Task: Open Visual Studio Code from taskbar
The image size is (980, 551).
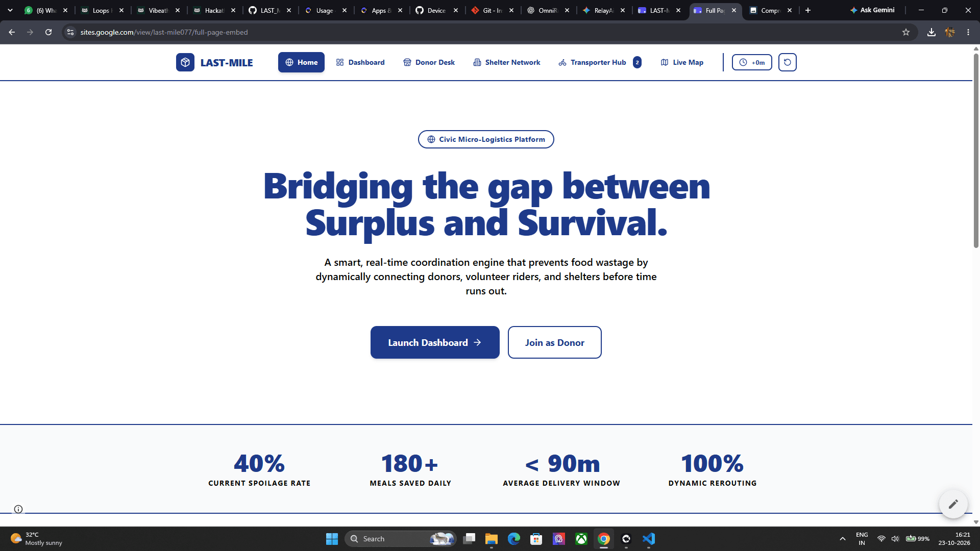Action: pyautogui.click(x=649, y=539)
